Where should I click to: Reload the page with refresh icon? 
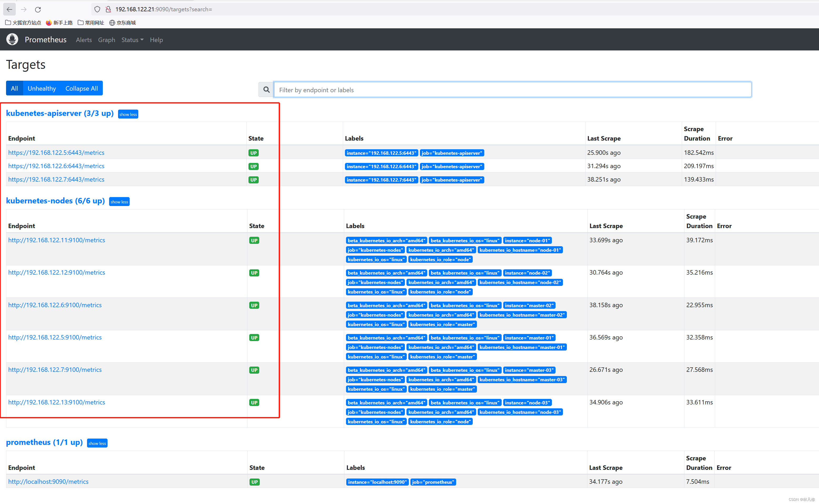pos(38,9)
